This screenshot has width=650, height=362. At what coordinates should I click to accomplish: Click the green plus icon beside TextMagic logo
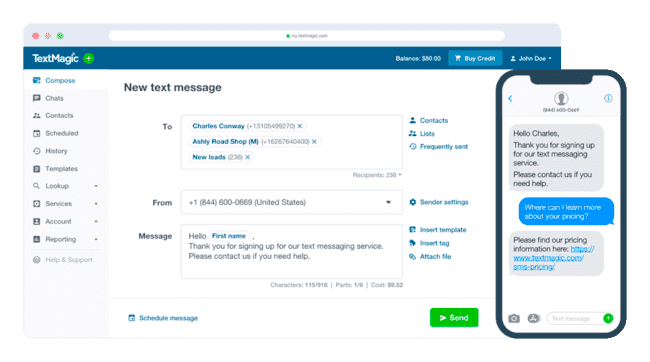[88, 58]
